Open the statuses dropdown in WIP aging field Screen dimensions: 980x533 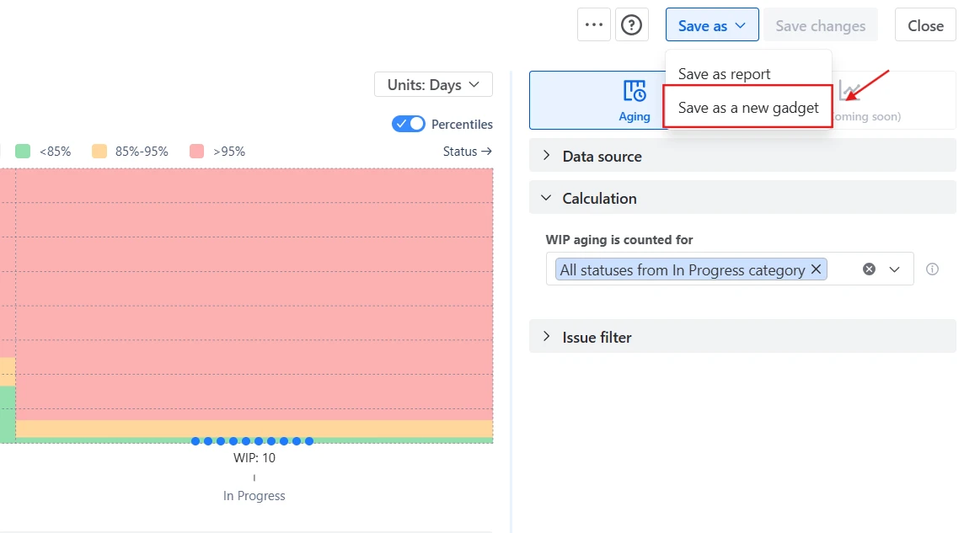(x=895, y=269)
